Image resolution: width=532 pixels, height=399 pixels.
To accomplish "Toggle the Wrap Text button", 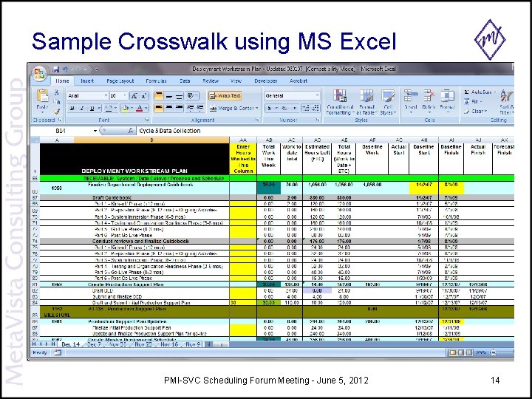I will click(225, 96).
